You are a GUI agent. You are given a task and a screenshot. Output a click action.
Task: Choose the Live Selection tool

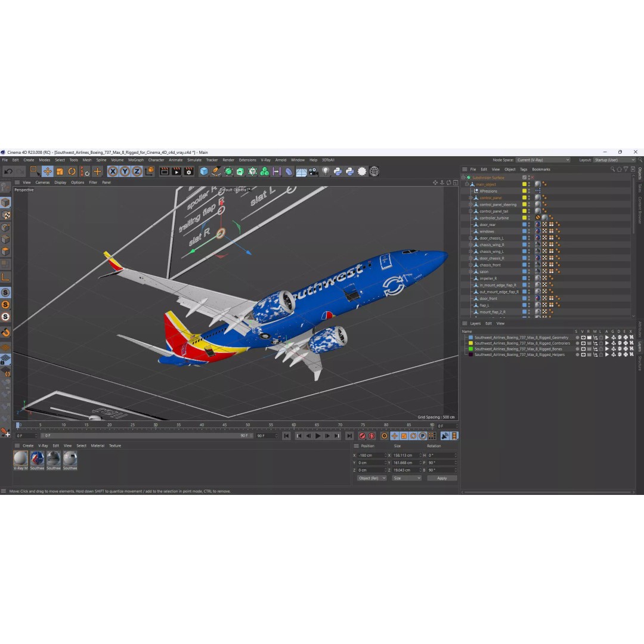[34, 171]
